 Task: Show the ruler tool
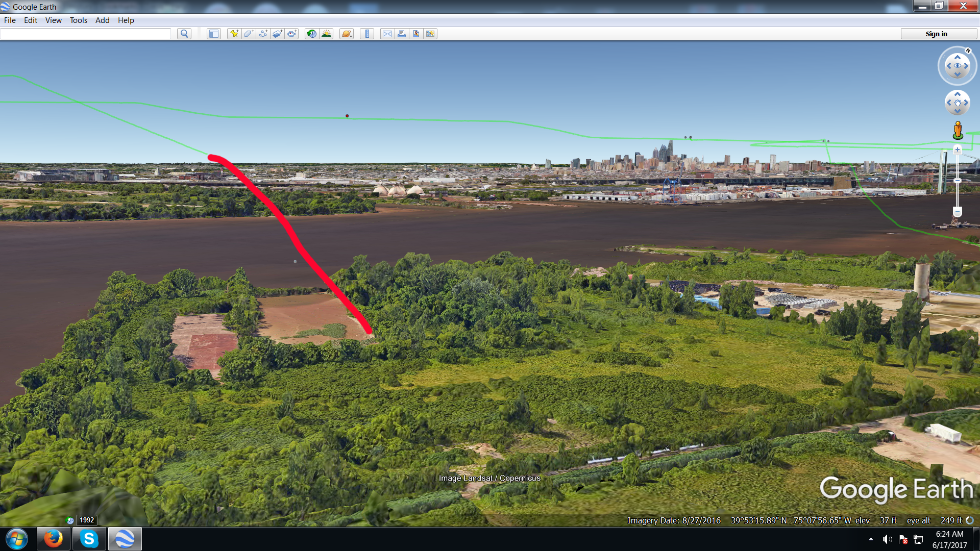pos(367,34)
